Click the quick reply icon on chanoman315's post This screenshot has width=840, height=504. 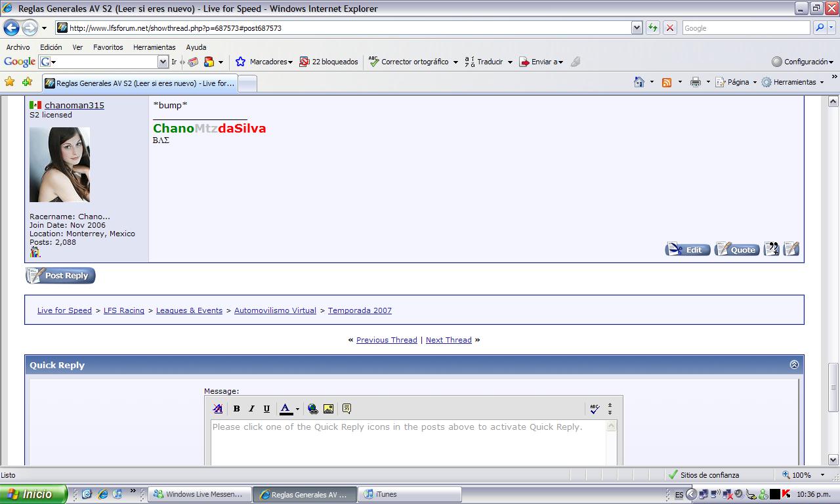click(791, 249)
